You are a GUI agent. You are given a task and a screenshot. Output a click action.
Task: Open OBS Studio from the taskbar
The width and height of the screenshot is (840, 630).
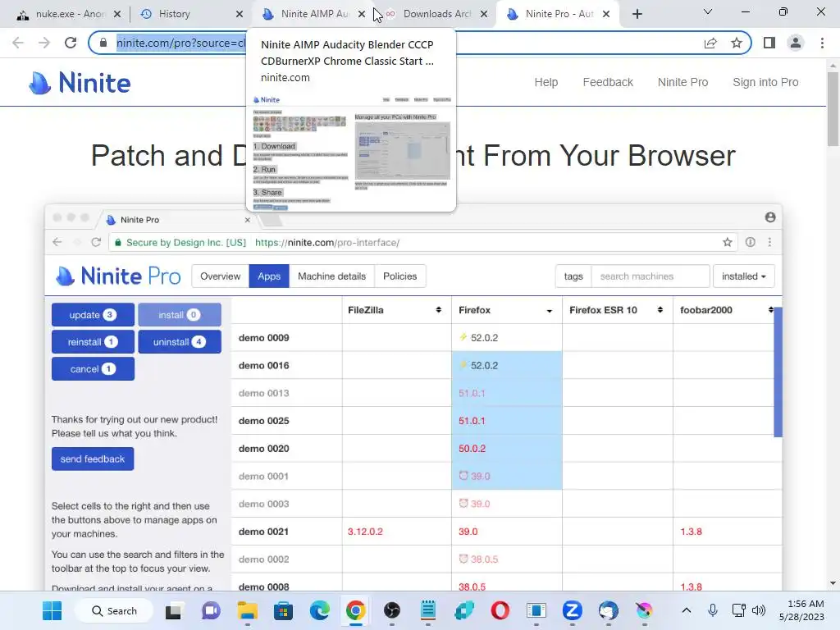point(392,610)
